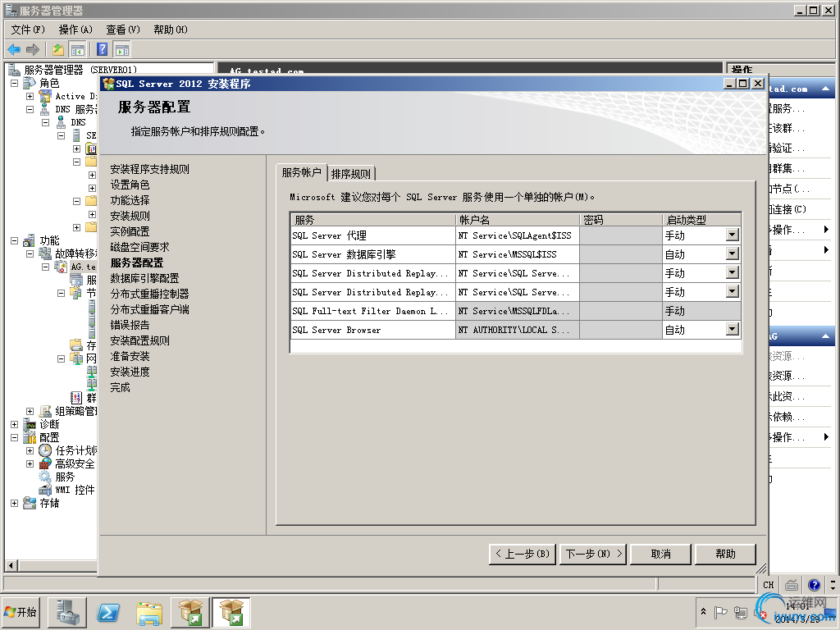Open the Help menu
840x630 pixels.
pyautogui.click(x=171, y=30)
